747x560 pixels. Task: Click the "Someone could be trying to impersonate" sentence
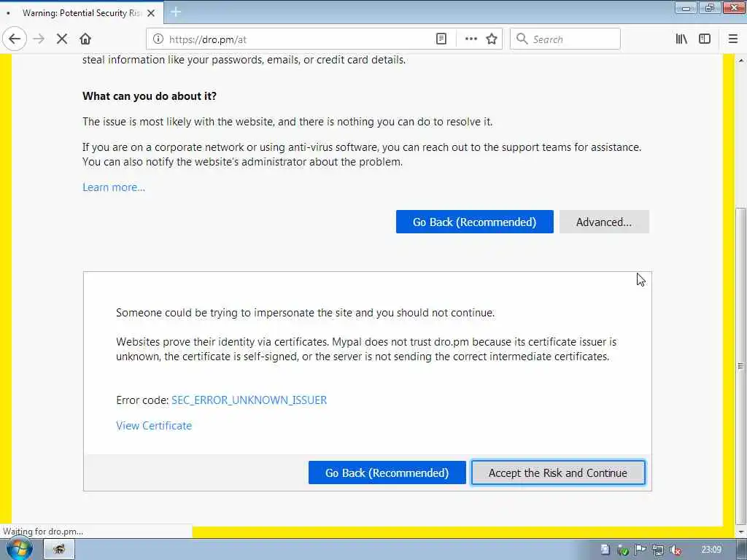pos(306,313)
